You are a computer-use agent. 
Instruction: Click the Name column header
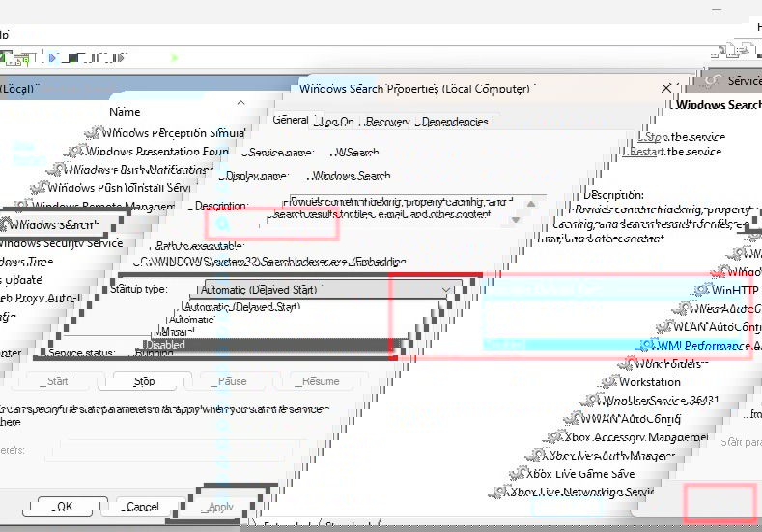(x=125, y=112)
